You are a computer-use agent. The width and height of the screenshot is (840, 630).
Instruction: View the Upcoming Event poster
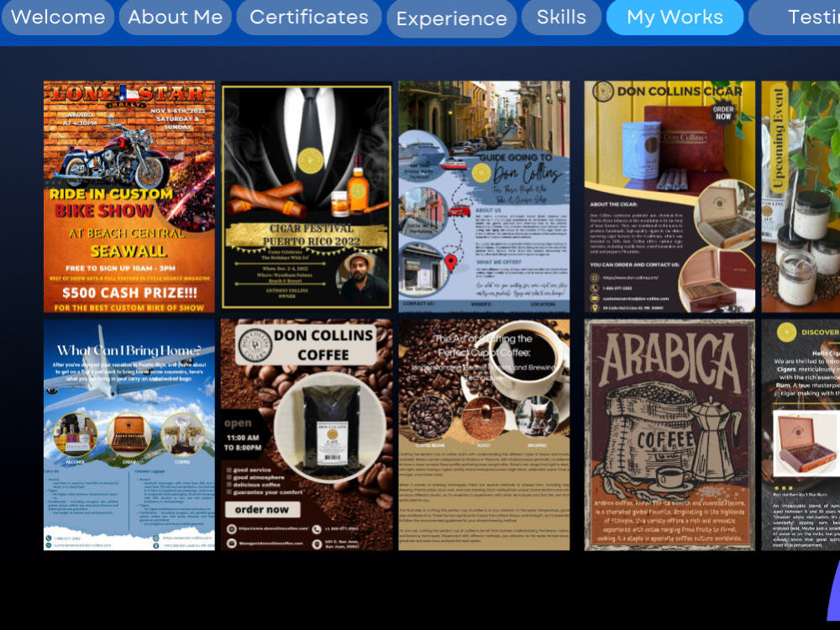click(x=801, y=197)
